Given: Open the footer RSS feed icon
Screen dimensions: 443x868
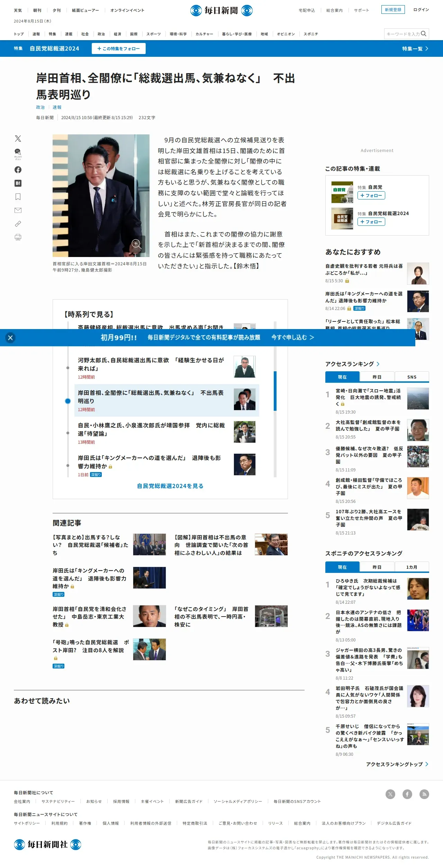Looking at the screenshot, I should click(424, 794).
